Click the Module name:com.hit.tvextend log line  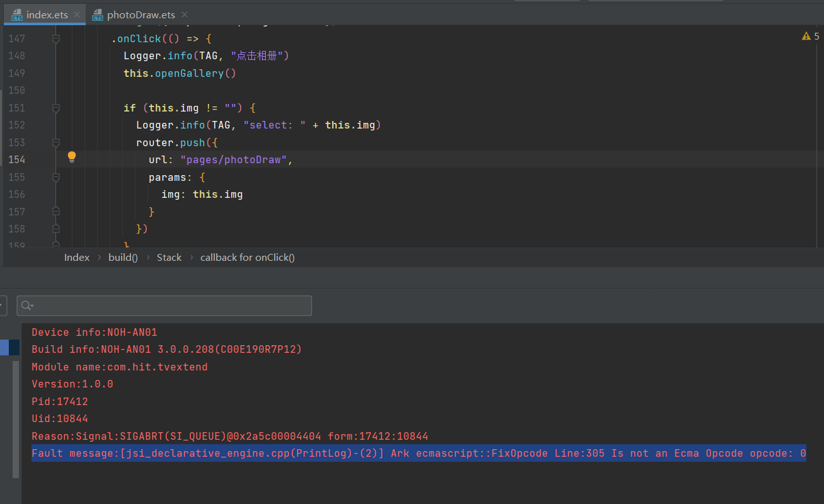pyautogui.click(x=120, y=367)
